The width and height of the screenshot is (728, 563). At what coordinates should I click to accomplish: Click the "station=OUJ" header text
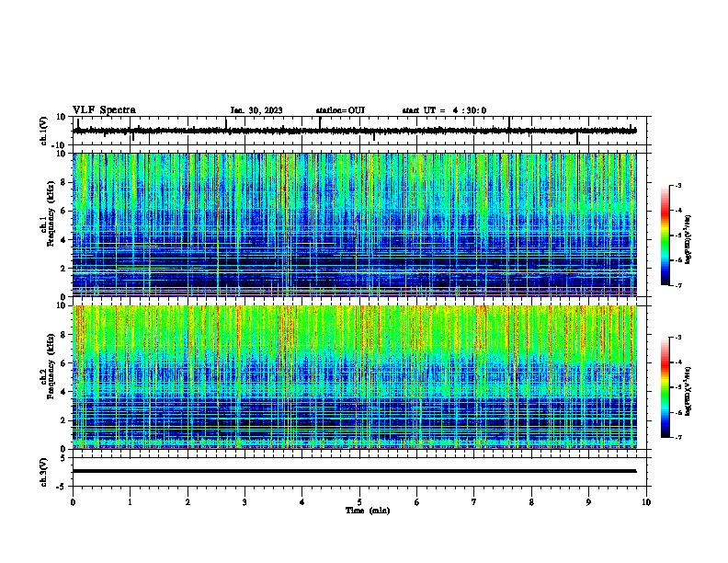(340, 110)
